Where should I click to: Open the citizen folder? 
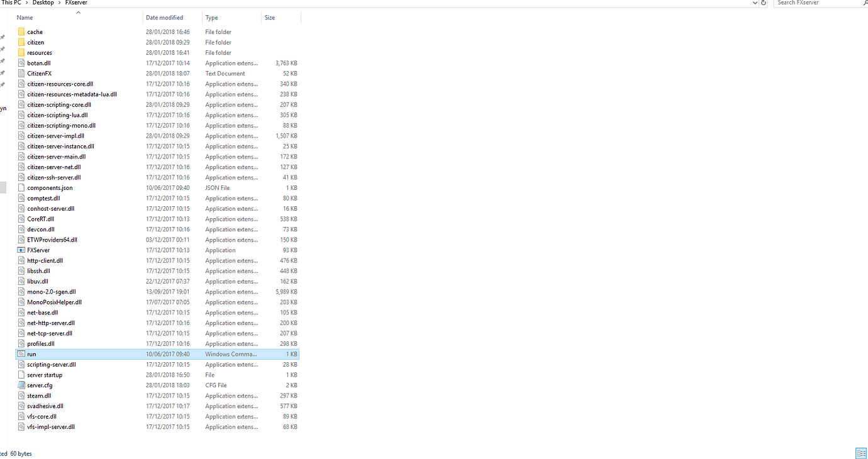tap(36, 42)
